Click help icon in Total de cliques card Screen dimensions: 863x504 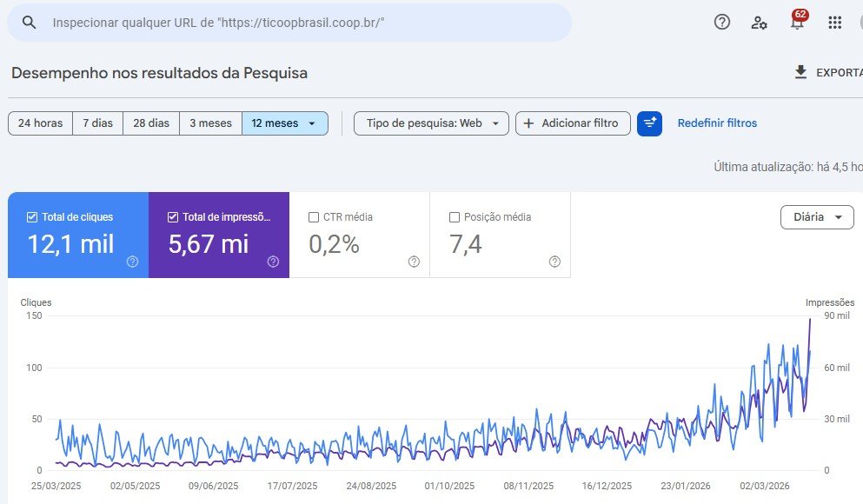[132, 262]
